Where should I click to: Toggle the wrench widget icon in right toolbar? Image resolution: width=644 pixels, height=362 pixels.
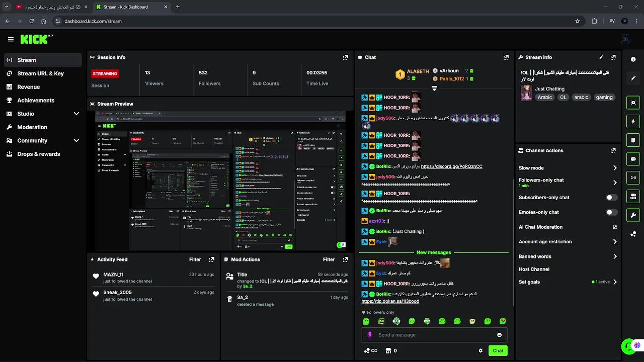tap(633, 215)
